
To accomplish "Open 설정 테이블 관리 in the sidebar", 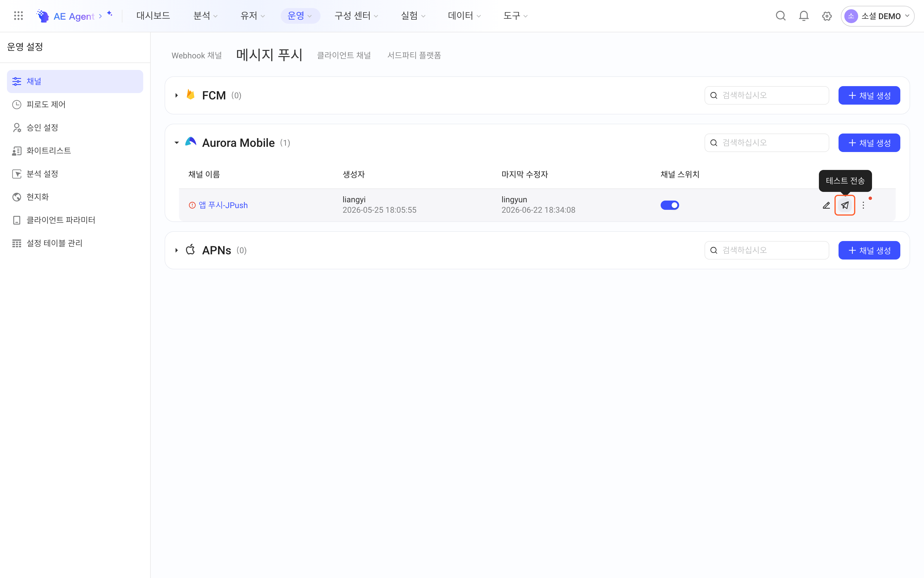I will (x=75, y=243).
